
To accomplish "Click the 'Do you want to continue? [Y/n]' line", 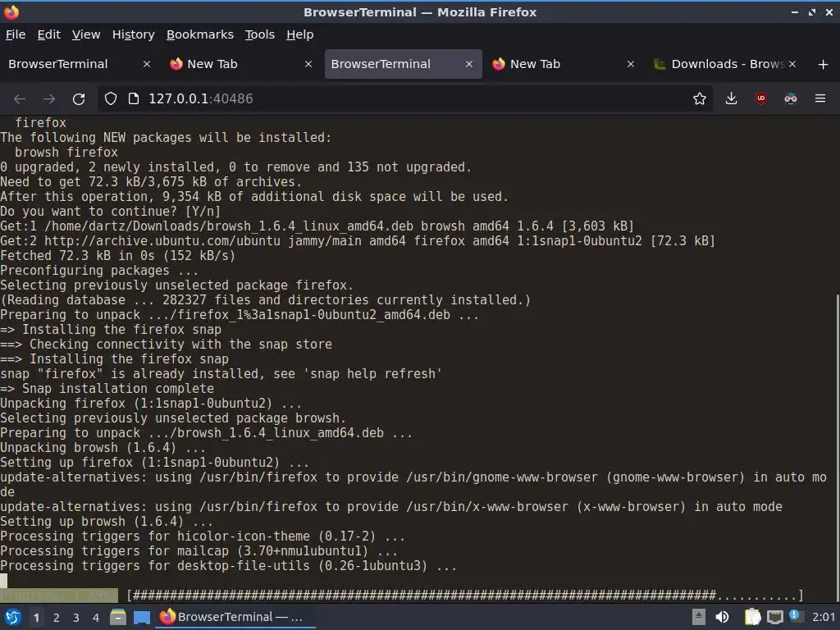I will point(111,211).
